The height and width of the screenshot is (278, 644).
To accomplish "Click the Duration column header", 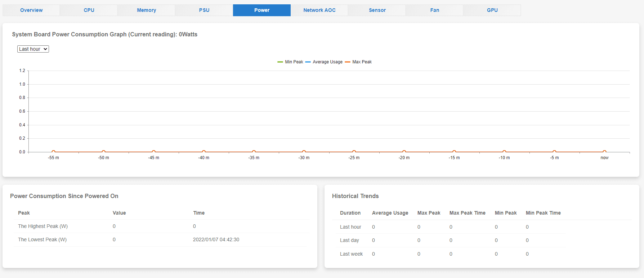I will (x=350, y=213).
